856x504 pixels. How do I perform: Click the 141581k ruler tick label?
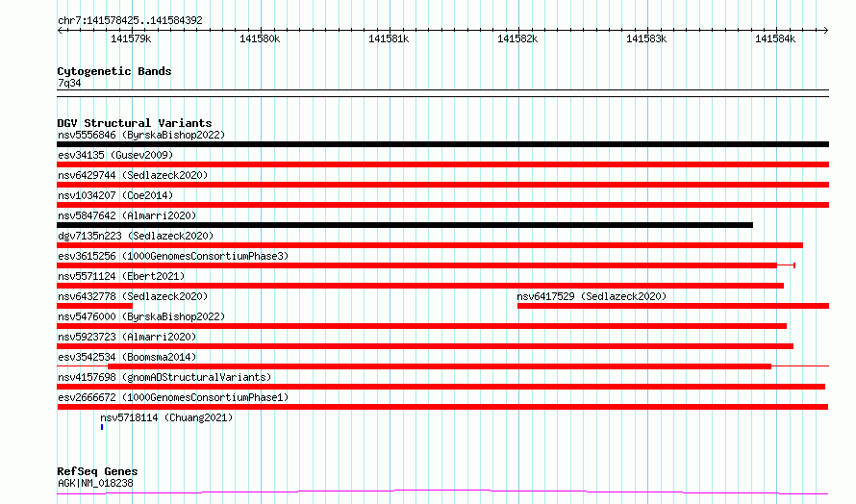point(389,38)
